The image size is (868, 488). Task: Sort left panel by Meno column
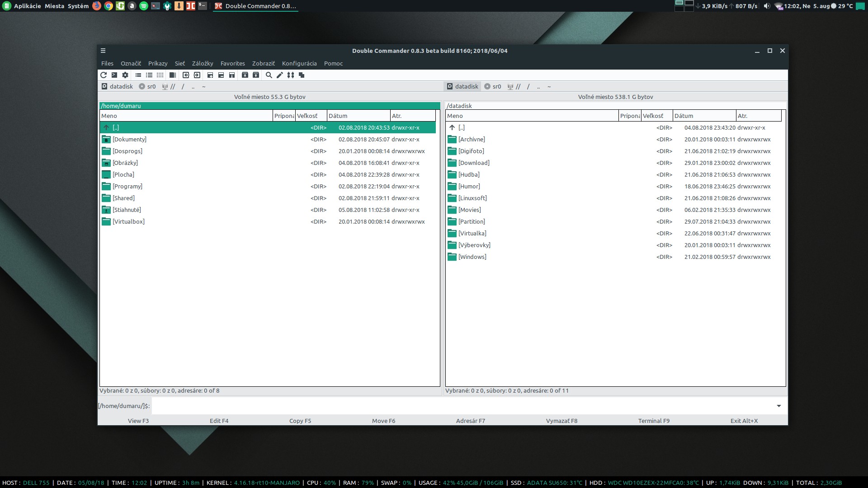point(186,116)
